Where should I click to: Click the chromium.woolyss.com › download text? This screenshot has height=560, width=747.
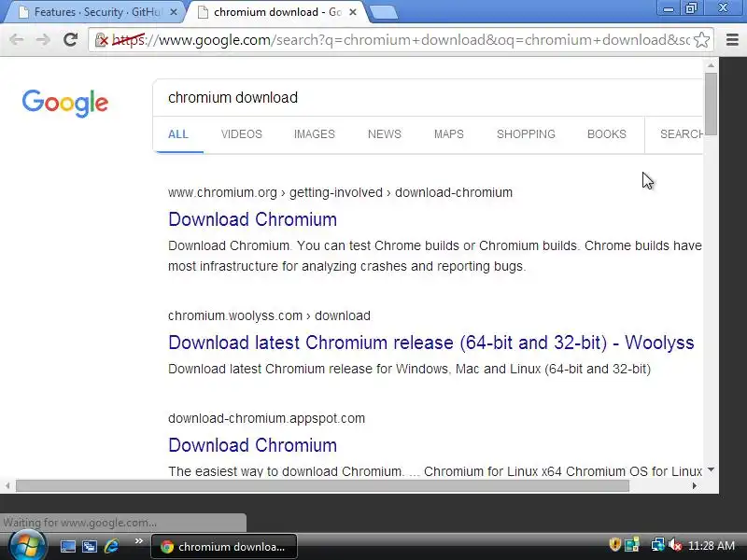(269, 315)
